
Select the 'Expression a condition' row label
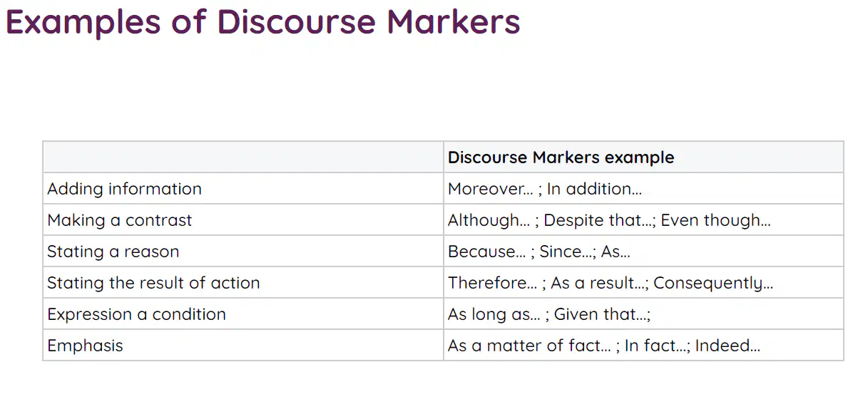[x=243, y=314]
